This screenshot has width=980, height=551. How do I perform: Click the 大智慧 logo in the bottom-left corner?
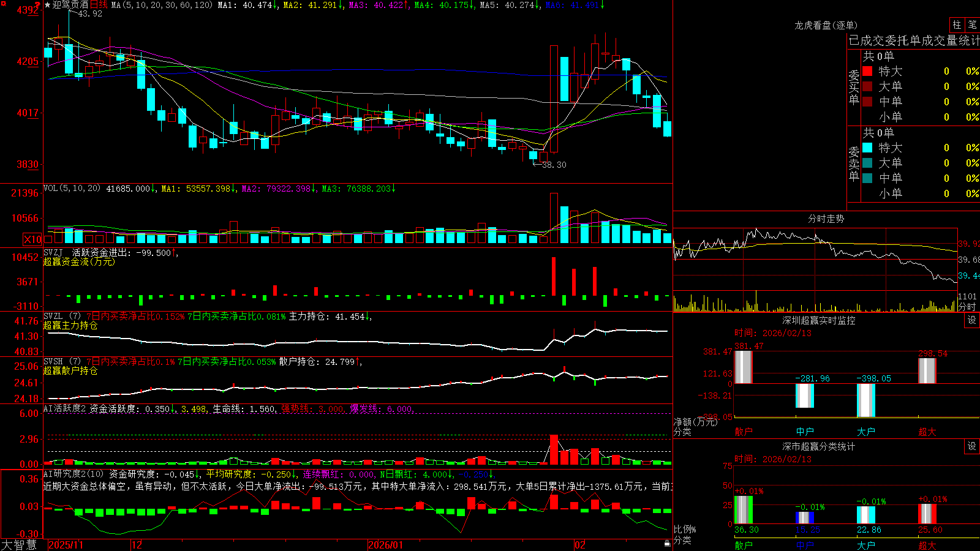click(19, 545)
